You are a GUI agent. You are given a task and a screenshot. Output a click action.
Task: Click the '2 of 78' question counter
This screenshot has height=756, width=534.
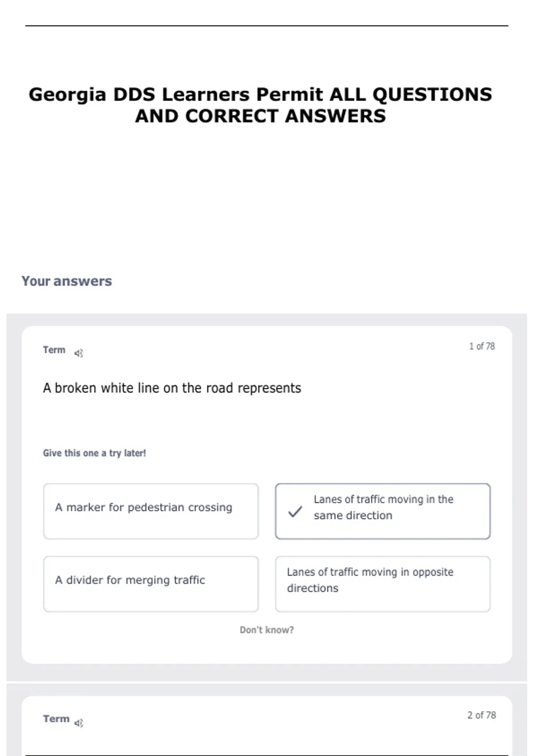coord(481,715)
